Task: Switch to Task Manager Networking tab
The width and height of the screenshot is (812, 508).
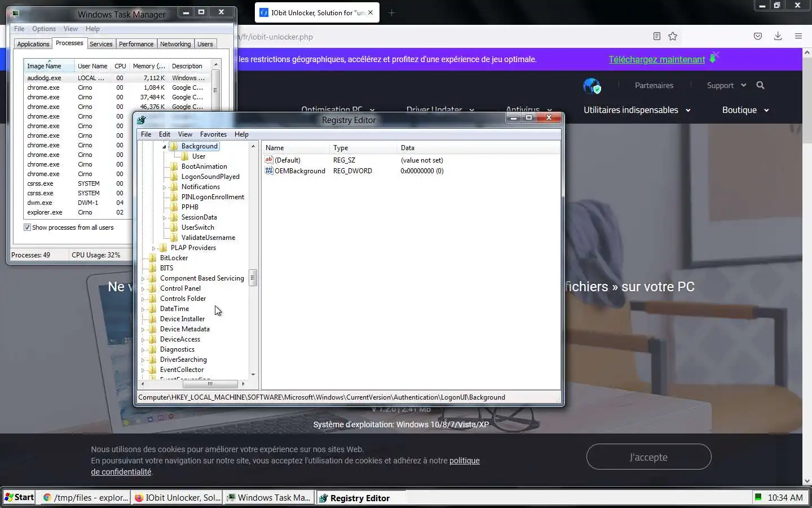Action: coord(175,44)
